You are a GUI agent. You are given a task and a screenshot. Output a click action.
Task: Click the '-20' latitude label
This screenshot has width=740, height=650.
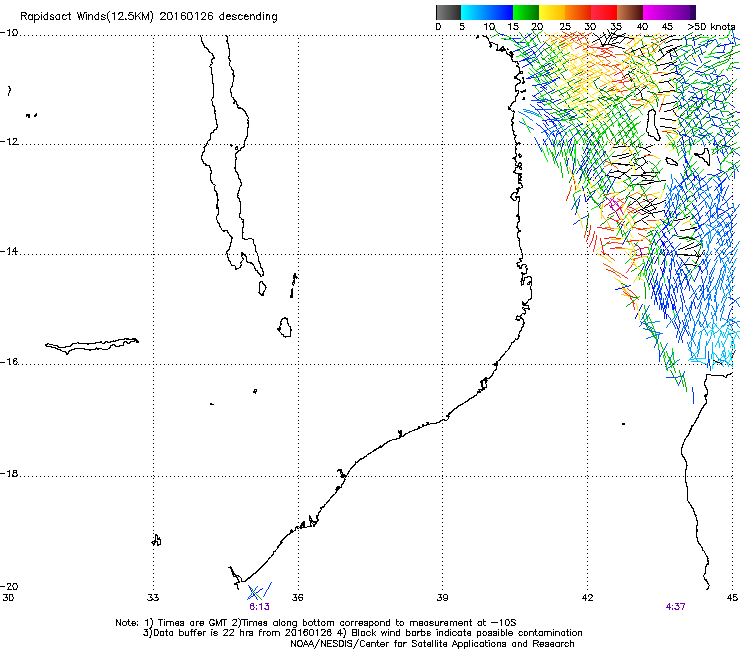pyautogui.click(x=9, y=586)
